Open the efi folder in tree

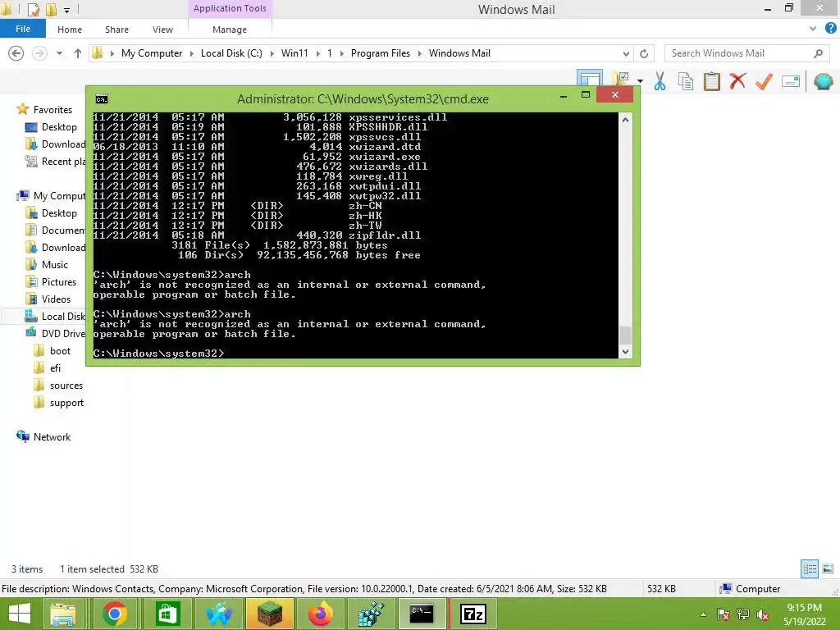coord(55,368)
